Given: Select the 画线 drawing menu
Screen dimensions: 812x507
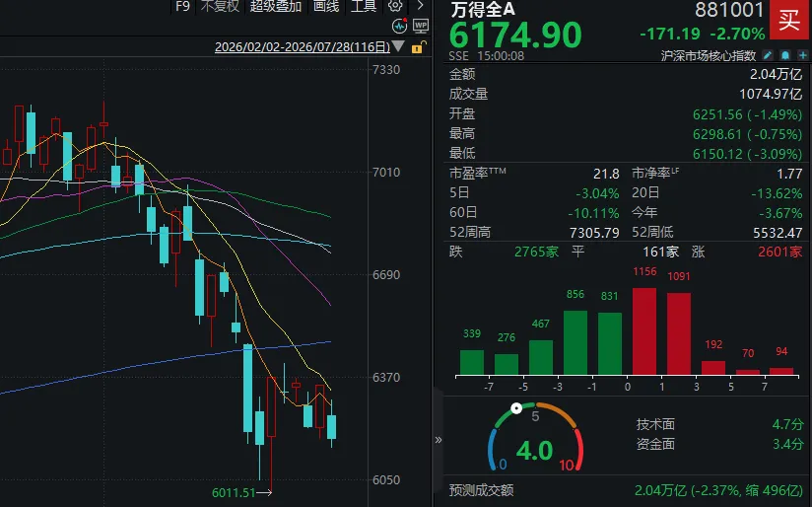Looking at the screenshot, I should (326, 6).
